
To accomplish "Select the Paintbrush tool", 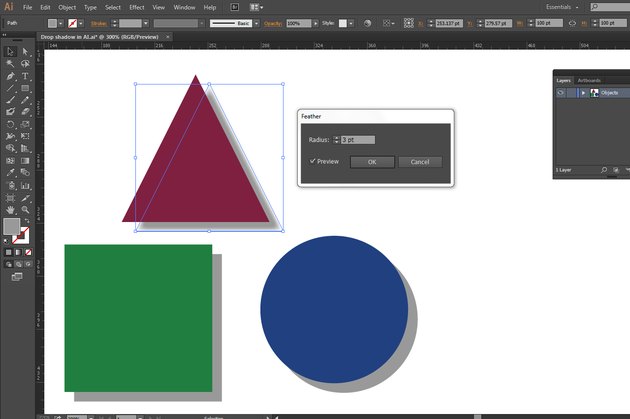I will 10,100.
